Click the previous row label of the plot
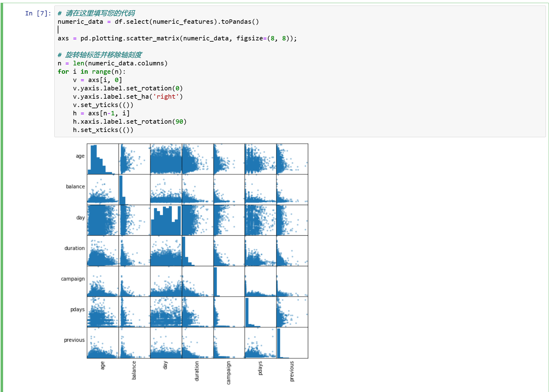 click(74, 340)
